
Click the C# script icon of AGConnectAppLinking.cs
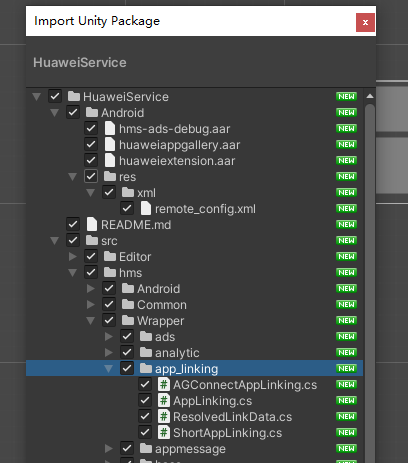point(163,385)
